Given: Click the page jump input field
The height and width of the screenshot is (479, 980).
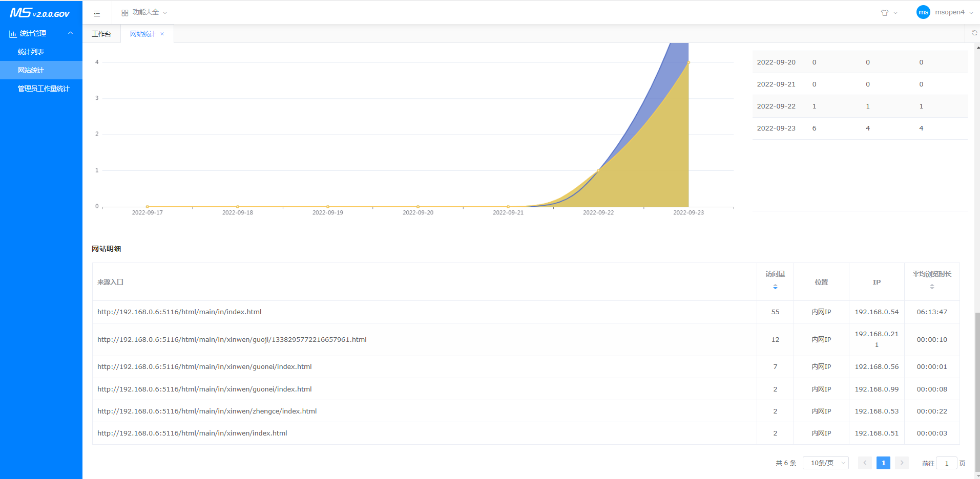Looking at the screenshot, I should click(946, 463).
